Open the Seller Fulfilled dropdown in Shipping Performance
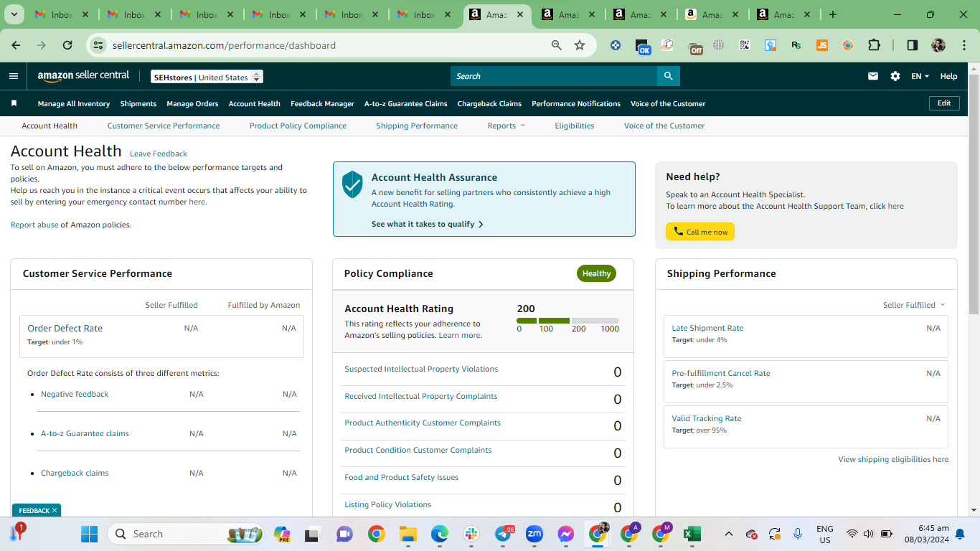Screen dimensions: 980x551 pos(914,305)
